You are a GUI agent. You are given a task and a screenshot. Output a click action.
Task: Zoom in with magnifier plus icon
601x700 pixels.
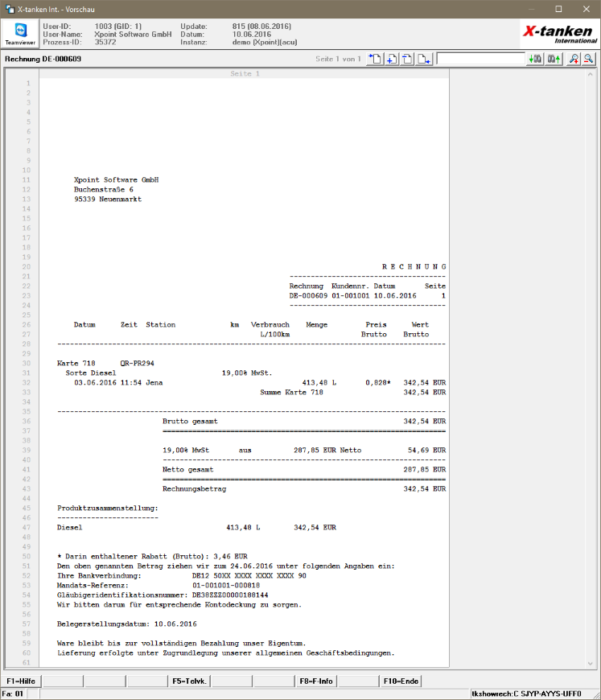pos(574,59)
